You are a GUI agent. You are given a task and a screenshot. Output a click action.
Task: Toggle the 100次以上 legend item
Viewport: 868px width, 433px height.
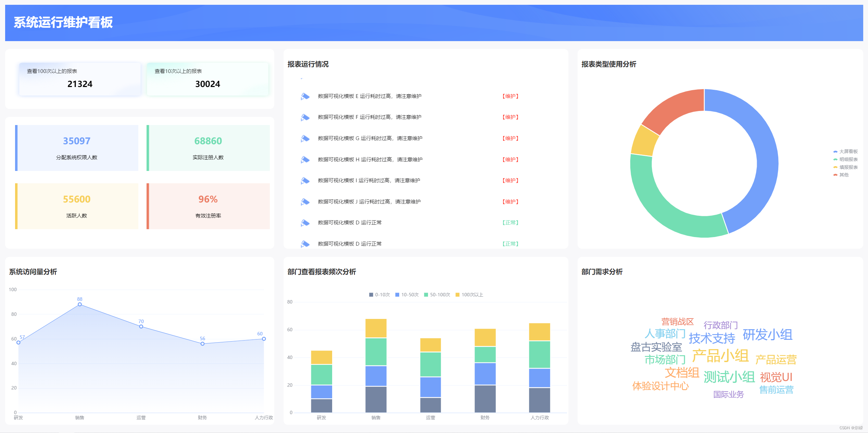click(x=469, y=295)
